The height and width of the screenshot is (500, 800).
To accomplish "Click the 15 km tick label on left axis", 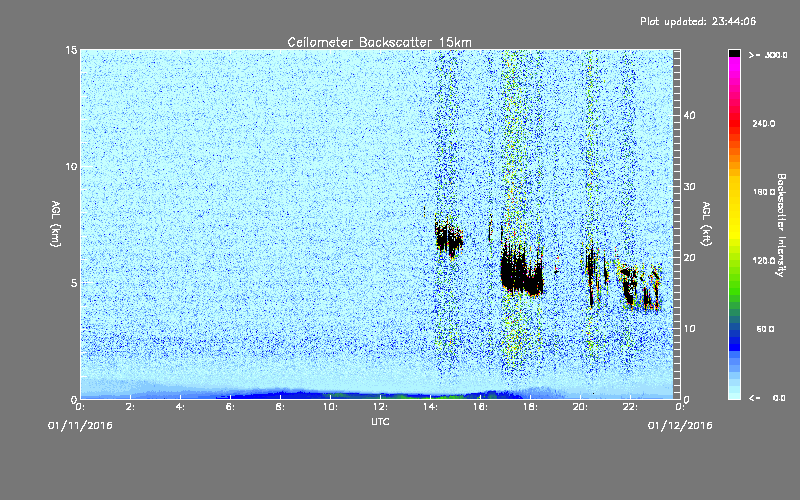I will point(71,50).
